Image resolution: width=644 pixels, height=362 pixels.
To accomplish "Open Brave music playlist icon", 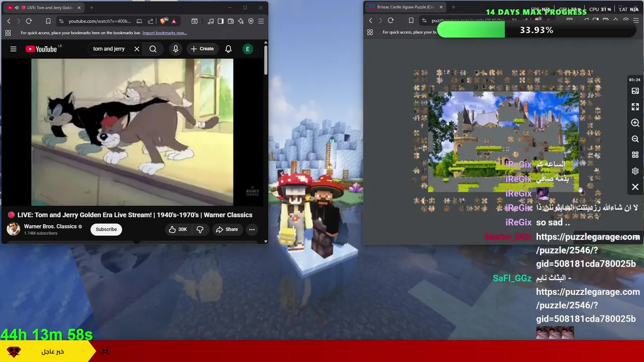I will click(210, 21).
